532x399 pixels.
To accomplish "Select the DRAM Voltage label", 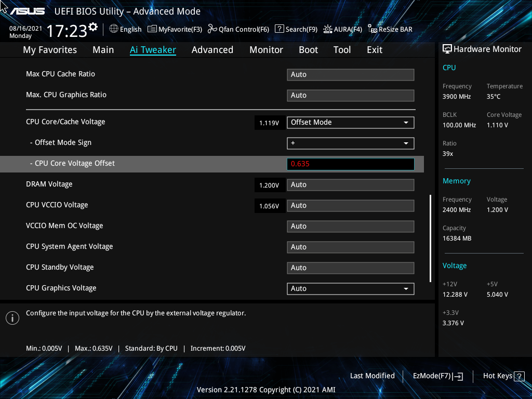I will [x=49, y=184].
